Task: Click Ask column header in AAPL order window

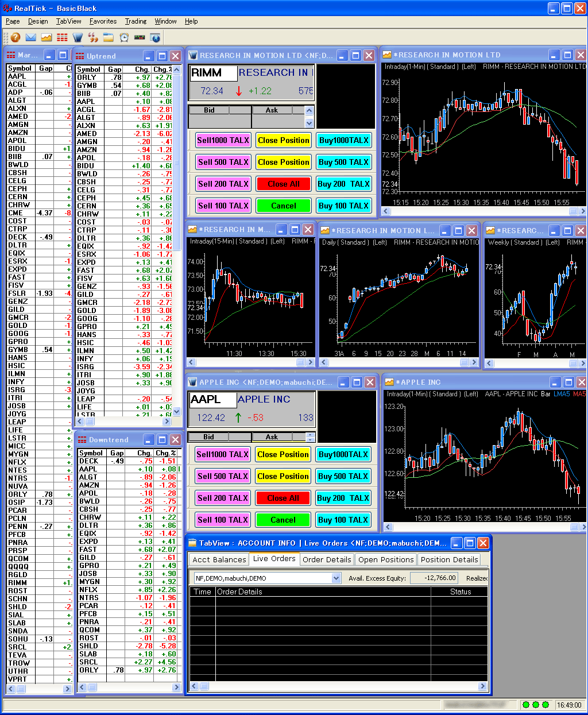Action: point(272,437)
